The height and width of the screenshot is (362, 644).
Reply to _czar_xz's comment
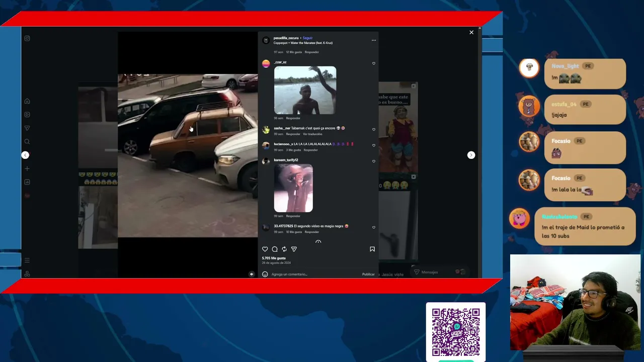pos(293,118)
